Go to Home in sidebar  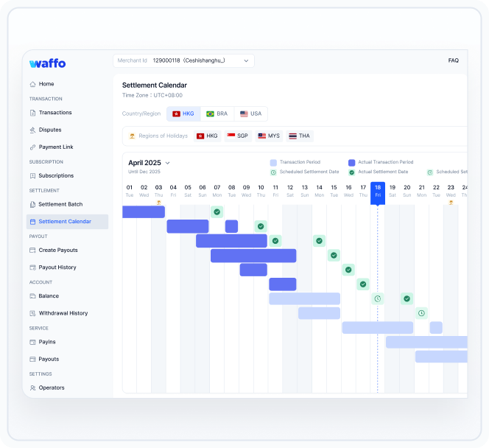tap(46, 84)
